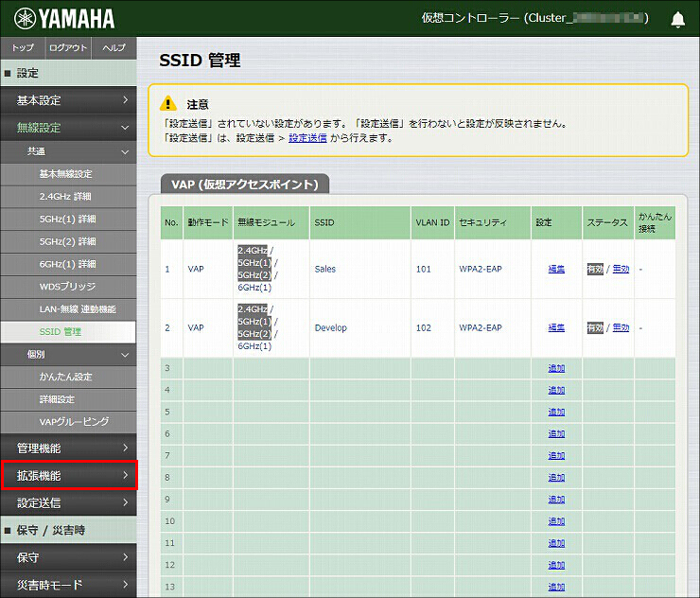Add a VAP in row 3
This screenshot has width=700, height=598.
click(x=556, y=368)
